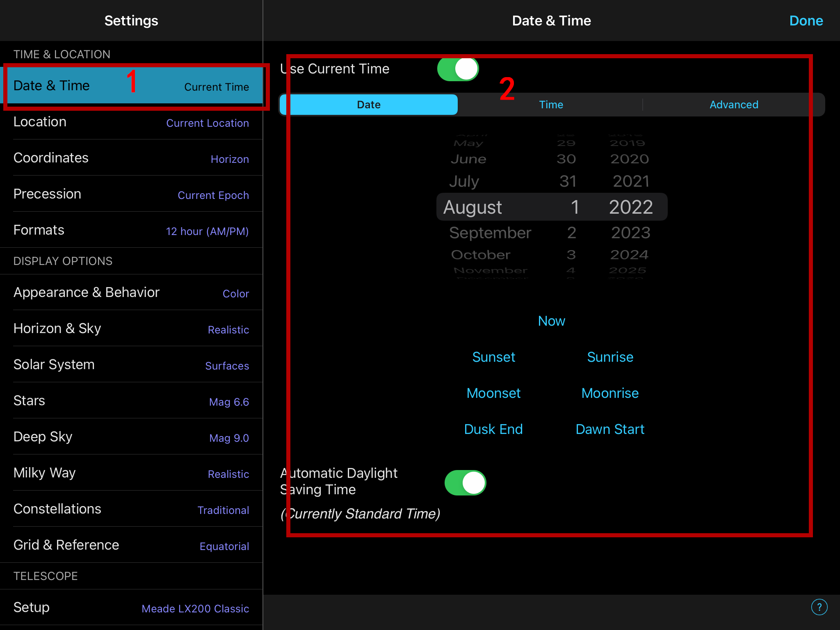Open Location settings row
The height and width of the screenshot is (630, 840).
coord(131,122)
